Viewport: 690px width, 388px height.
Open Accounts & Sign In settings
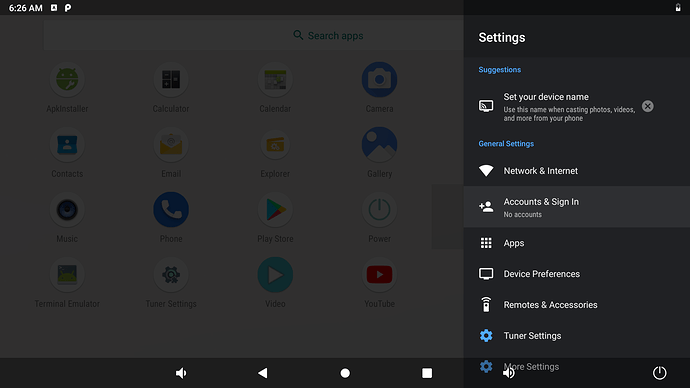click(576, 207)
